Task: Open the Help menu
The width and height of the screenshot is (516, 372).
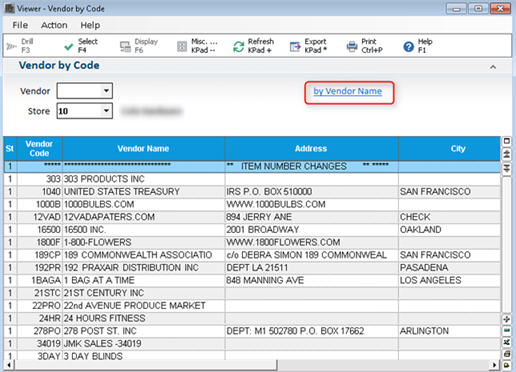Action: pyautogui.click(x=90, y=25)
